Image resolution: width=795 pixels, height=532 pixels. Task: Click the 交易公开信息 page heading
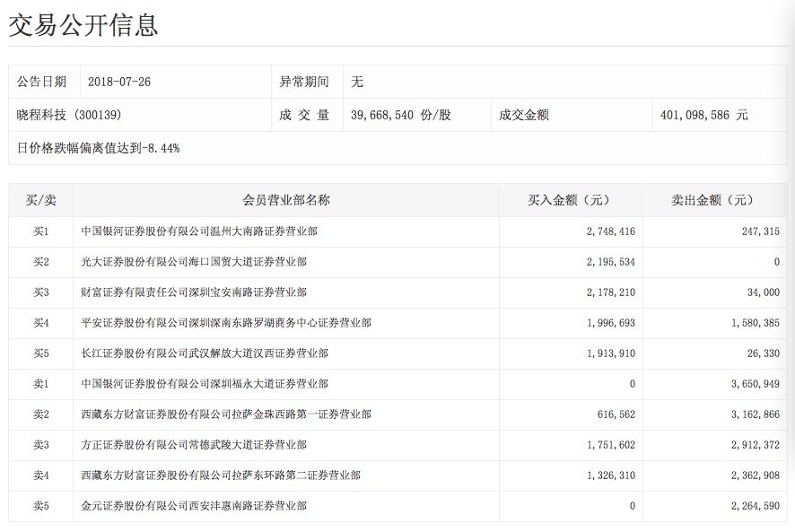(x=83, y=25)
